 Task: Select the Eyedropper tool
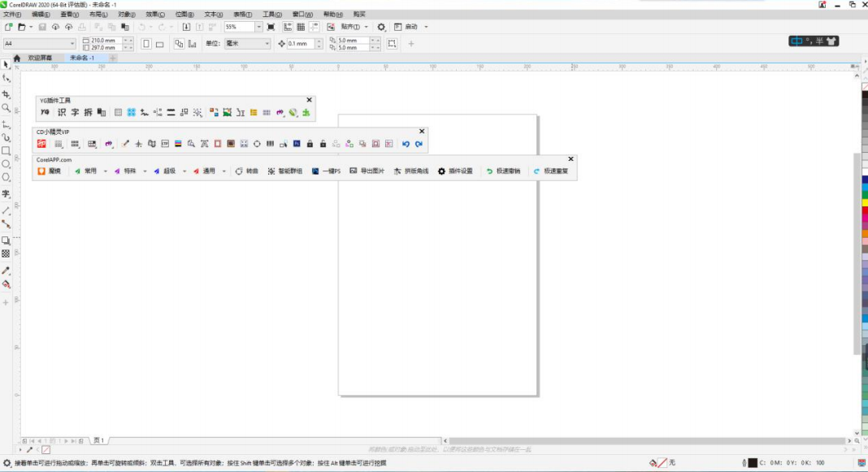pyautogui.click(x=6, y=271)
